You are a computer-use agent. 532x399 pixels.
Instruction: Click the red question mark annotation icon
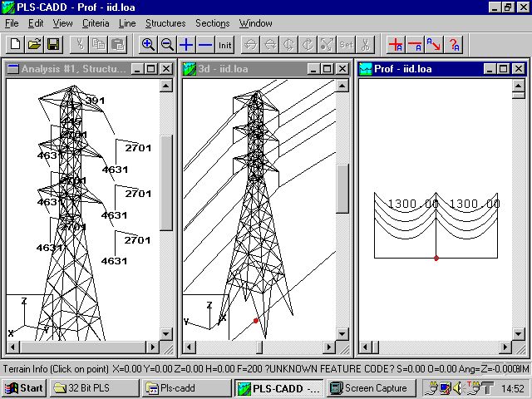(x=454, y=44)
